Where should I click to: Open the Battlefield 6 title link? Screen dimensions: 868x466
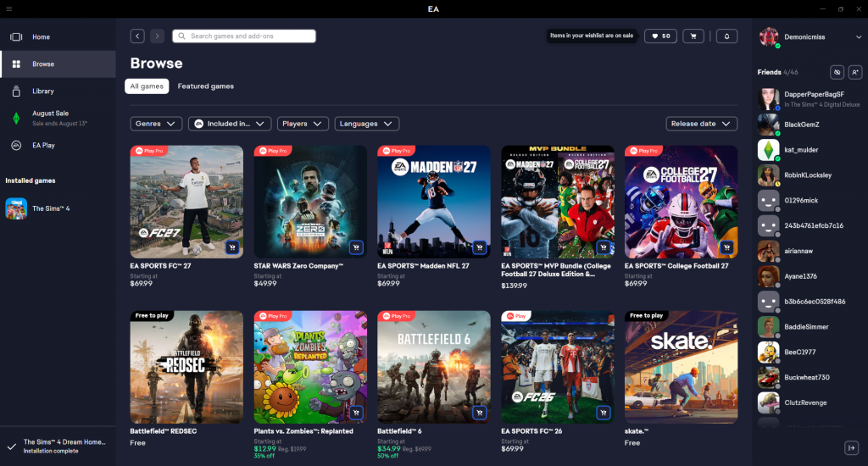pos(399,431)
